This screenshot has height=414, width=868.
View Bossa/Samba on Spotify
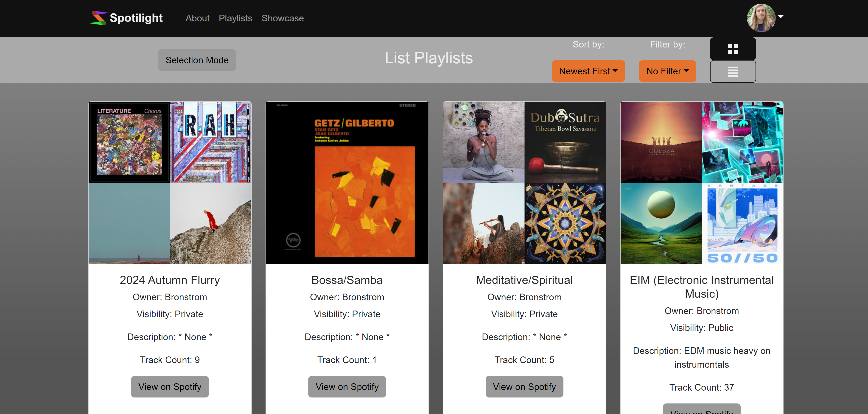[347, 387]
